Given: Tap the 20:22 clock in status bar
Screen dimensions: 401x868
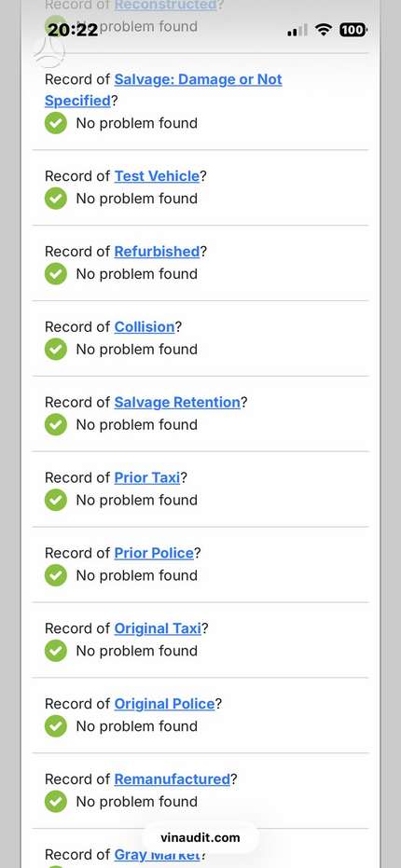Looking at the screenshot, I should point(73,29).
